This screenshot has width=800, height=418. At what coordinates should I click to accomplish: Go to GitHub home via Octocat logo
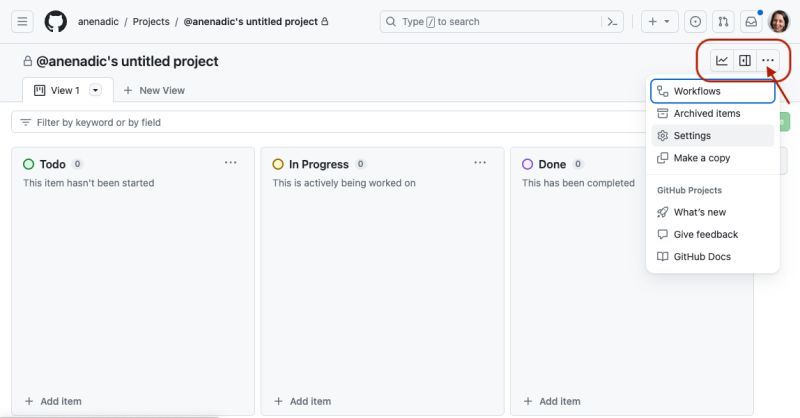56,22
